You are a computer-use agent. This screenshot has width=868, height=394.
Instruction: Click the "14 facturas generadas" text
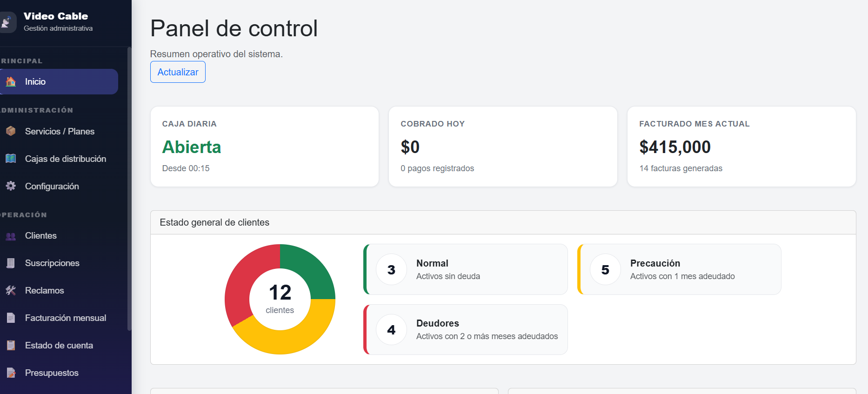coord(681,168)
